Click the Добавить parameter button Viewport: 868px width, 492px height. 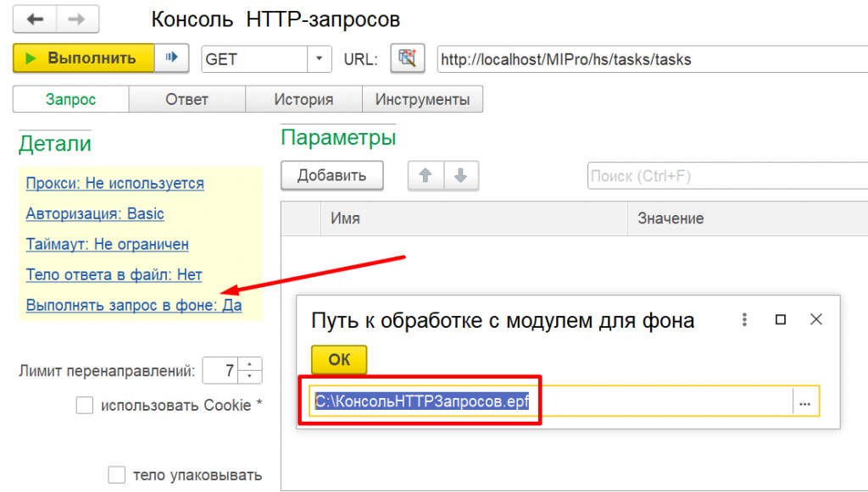coord(332,176)
